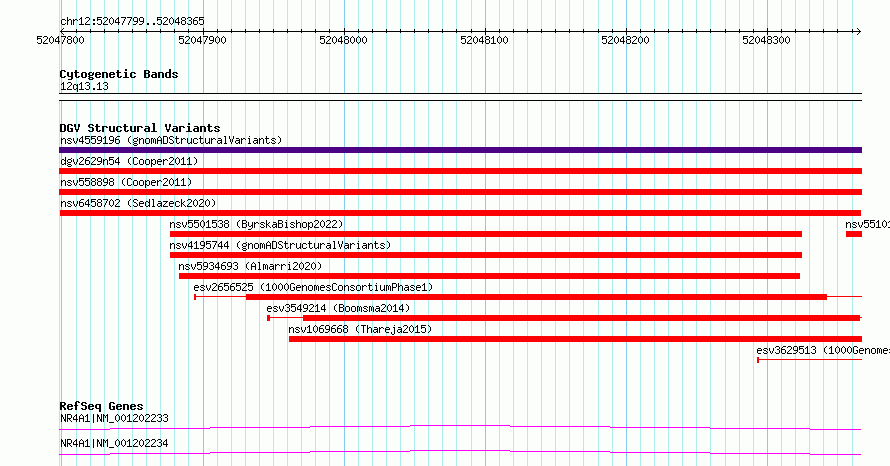Select the thick red bar under esv3549214
890x466 pixels.
(x=582, y=318)
